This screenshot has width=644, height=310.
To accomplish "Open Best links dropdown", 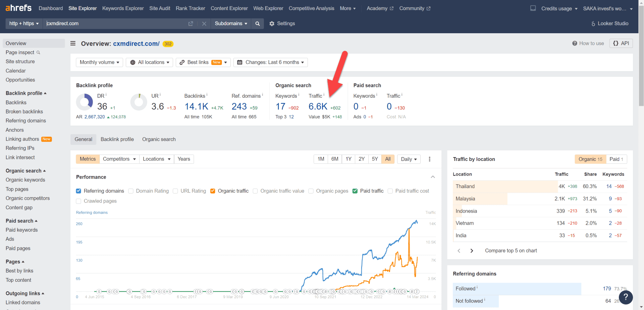I will 203,62.
